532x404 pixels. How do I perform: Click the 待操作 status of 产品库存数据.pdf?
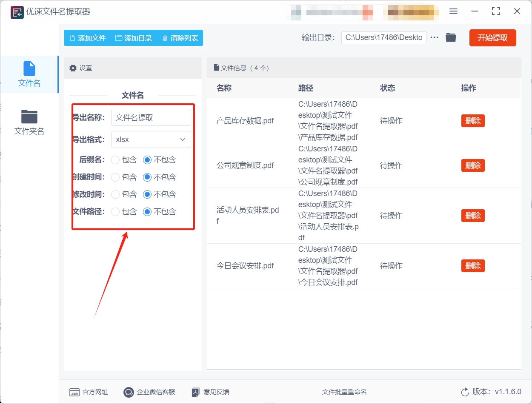[391, 121]
